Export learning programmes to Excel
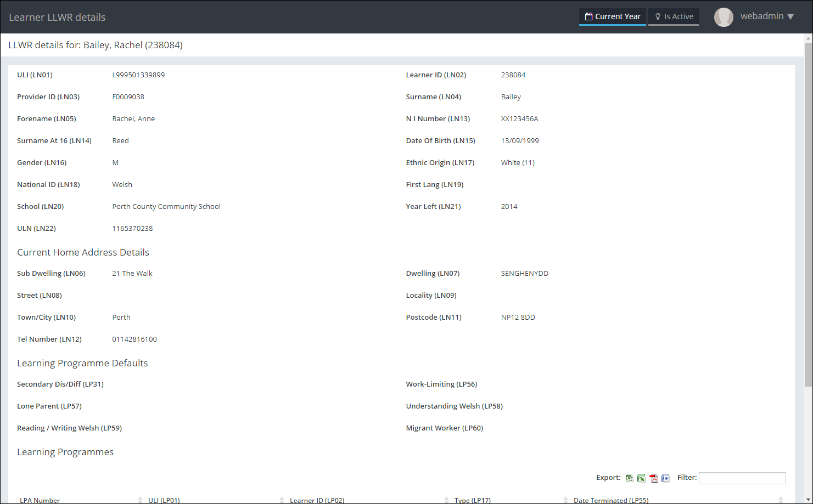Viewport: 813px width, 504px height. pos(641,478)
